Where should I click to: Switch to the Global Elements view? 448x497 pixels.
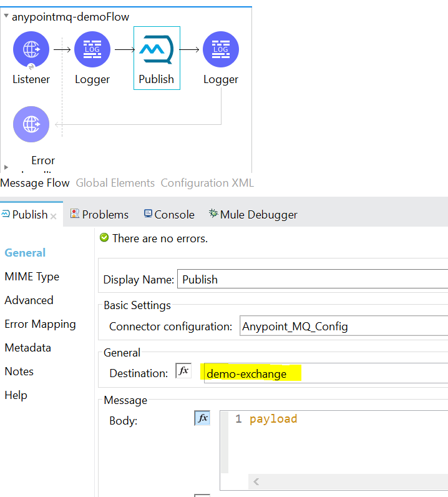pyautogui.click(x=115, y=183)
